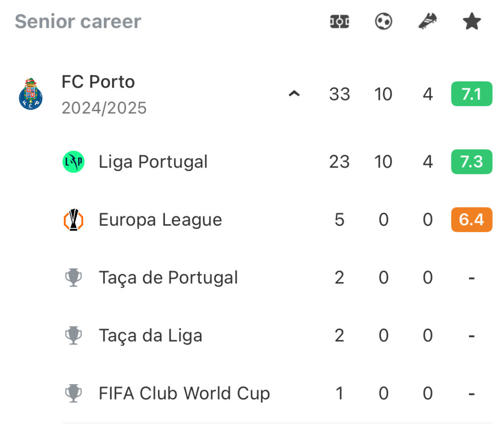
Task: Click the goals football icon
Action: [x=383, y=21]
